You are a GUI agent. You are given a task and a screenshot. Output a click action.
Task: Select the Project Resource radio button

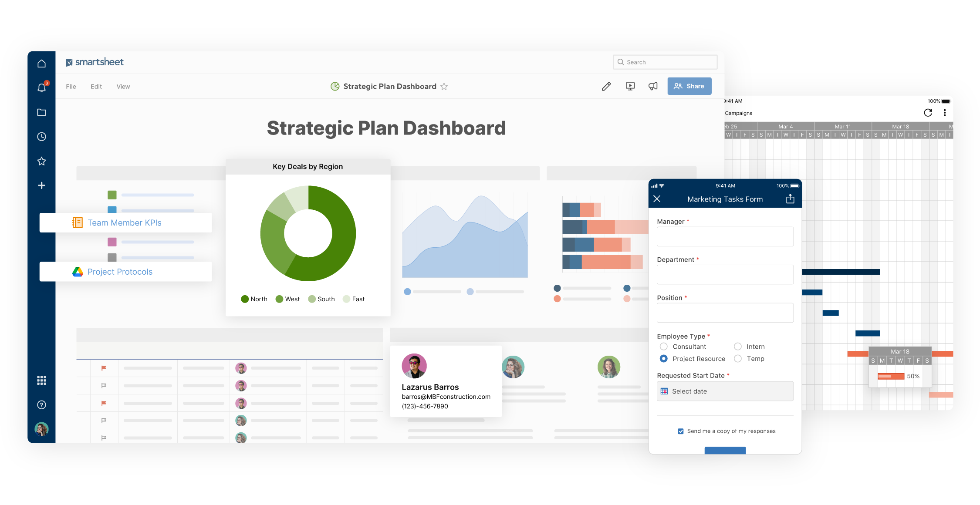[662, 359]
